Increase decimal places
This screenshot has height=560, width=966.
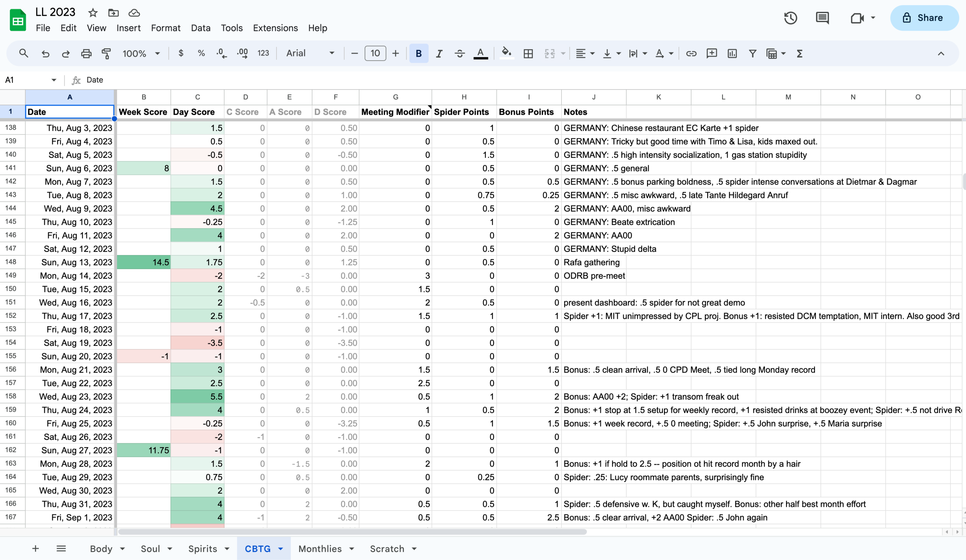(x=242, y=53)
